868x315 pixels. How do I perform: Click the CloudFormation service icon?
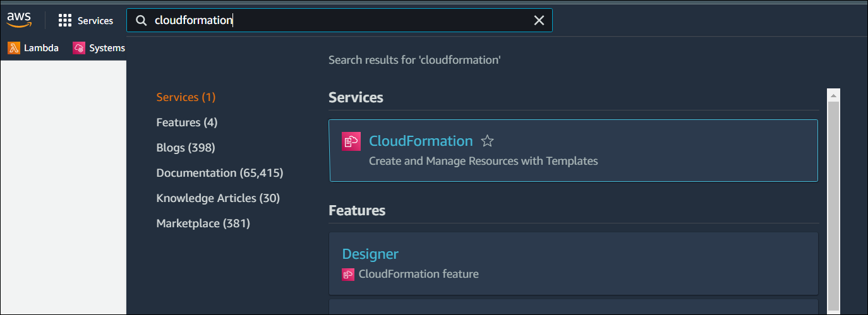point(351,141)
